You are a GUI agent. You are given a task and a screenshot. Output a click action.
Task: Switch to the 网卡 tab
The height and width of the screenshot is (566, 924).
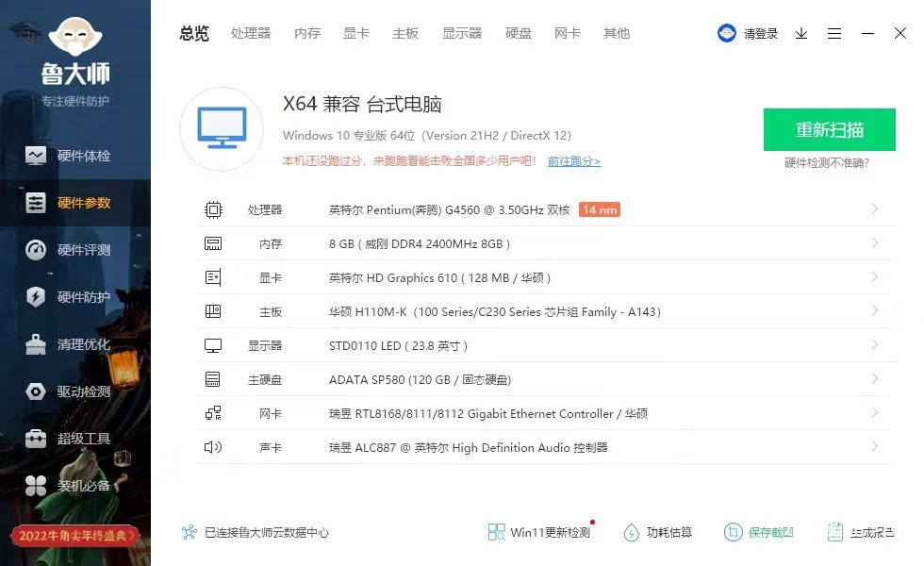pos(568,34)
